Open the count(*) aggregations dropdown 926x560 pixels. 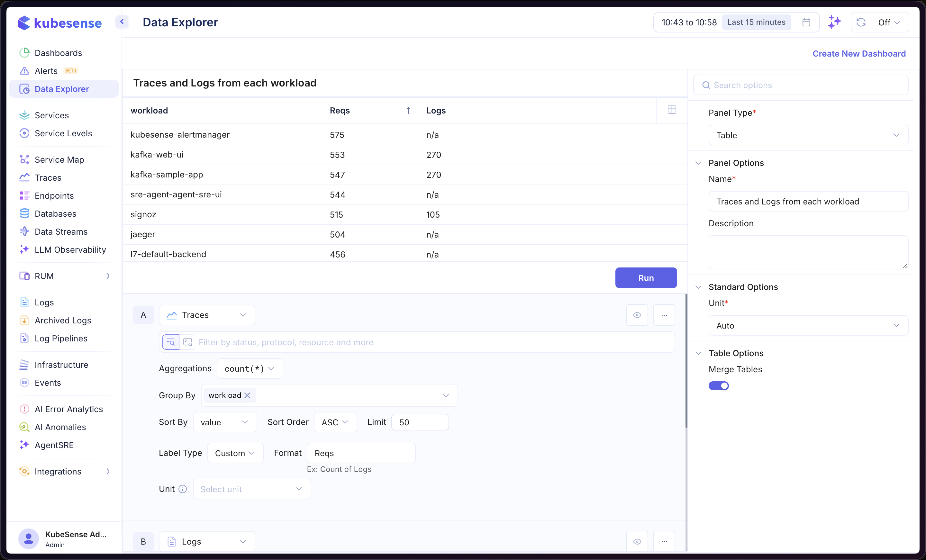point(250,368)
